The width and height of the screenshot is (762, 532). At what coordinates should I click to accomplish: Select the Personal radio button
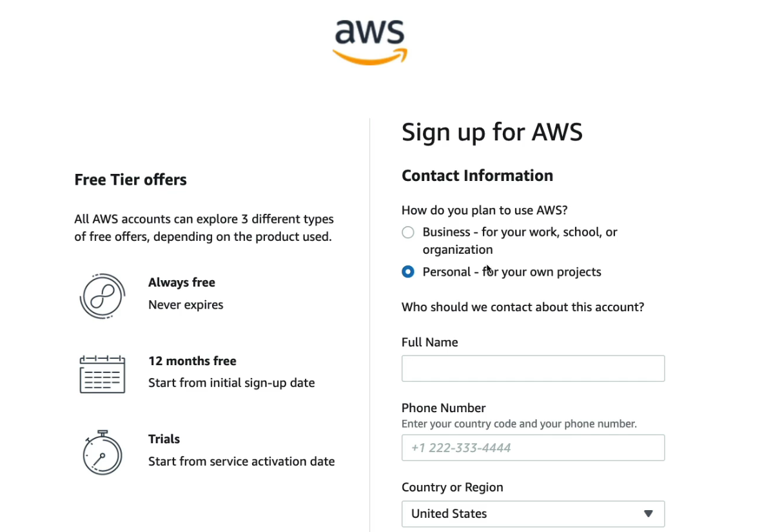[408, 272]
